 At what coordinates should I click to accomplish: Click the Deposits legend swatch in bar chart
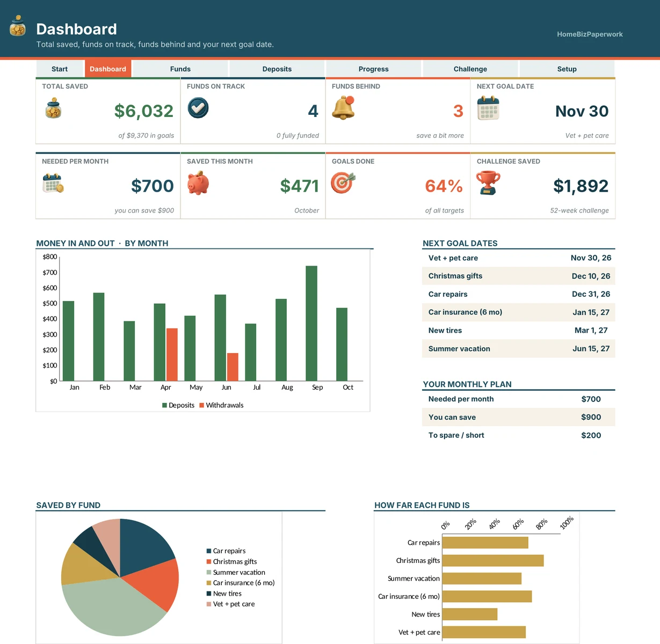click(x=165, y=405)
